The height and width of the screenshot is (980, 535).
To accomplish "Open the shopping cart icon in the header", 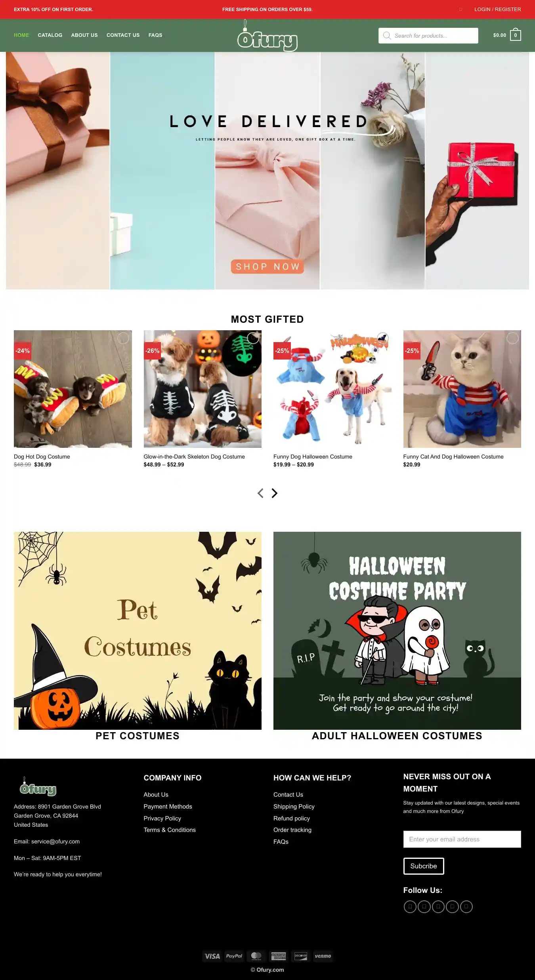I will pos(515,35).
